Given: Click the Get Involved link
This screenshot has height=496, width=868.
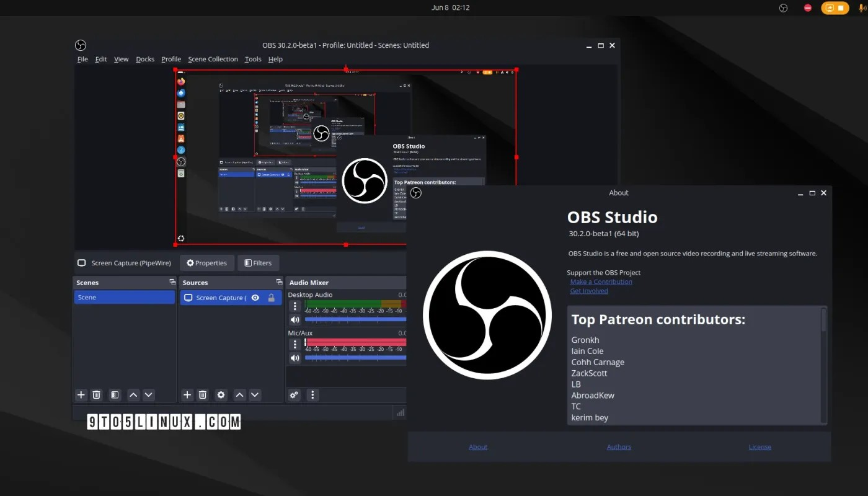Looking at the screenshot, I should (589, 291).
